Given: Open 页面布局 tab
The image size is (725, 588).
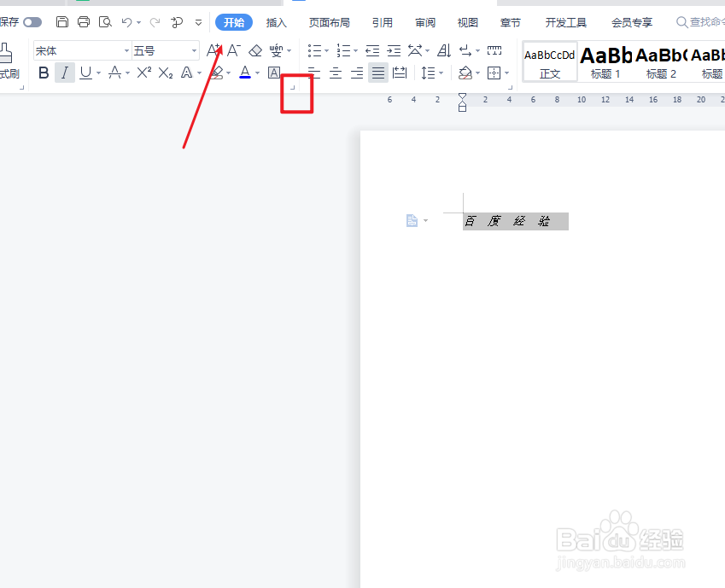Looking at the screenshot, I should (x=330, y=22).
